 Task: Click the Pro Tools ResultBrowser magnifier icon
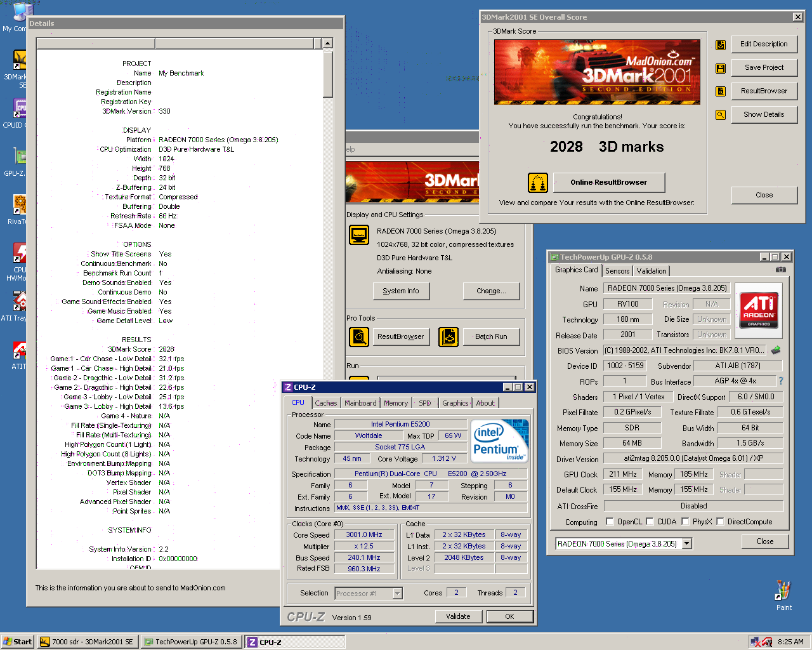point(359,336)
